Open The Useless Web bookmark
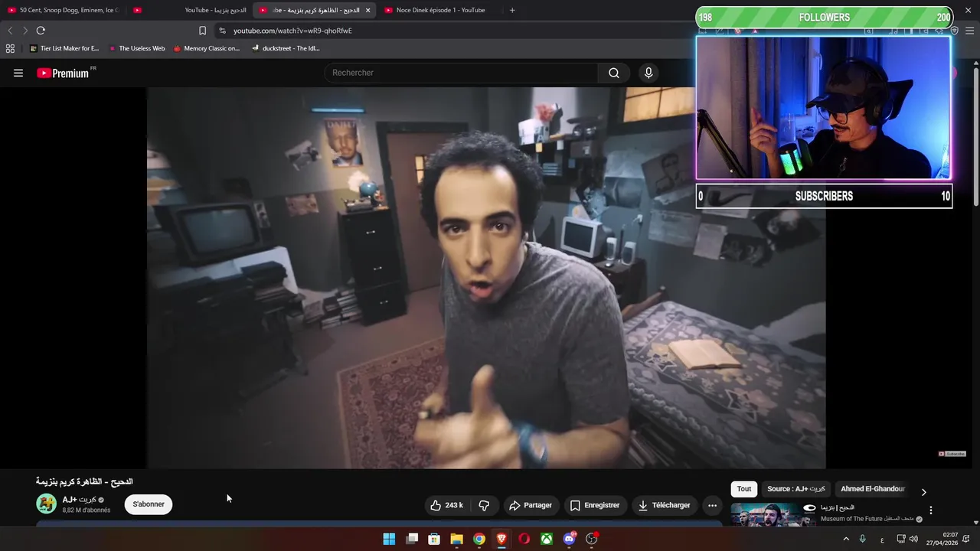 click(x=136, y=48)
